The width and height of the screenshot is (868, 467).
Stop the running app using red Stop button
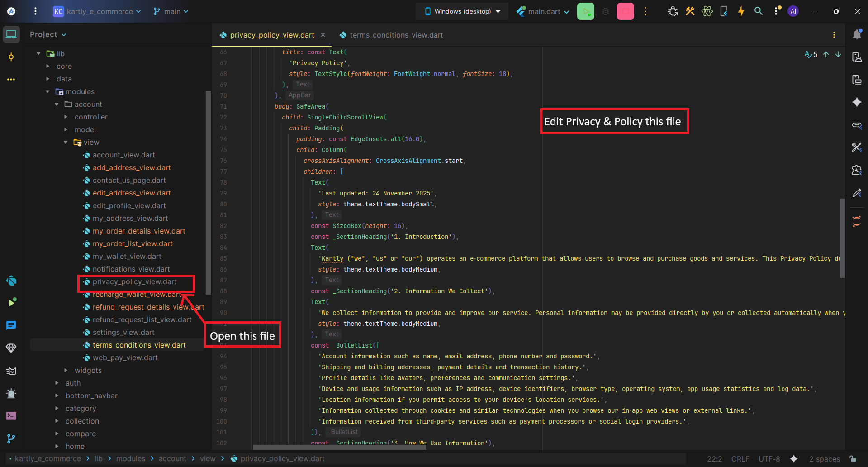(625, 11)
